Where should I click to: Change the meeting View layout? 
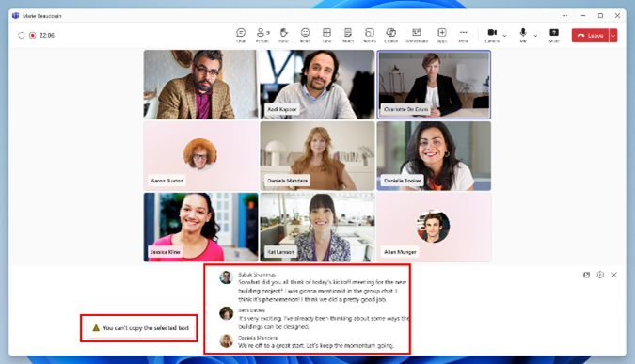pyautogui.click(x=326, y=35)
